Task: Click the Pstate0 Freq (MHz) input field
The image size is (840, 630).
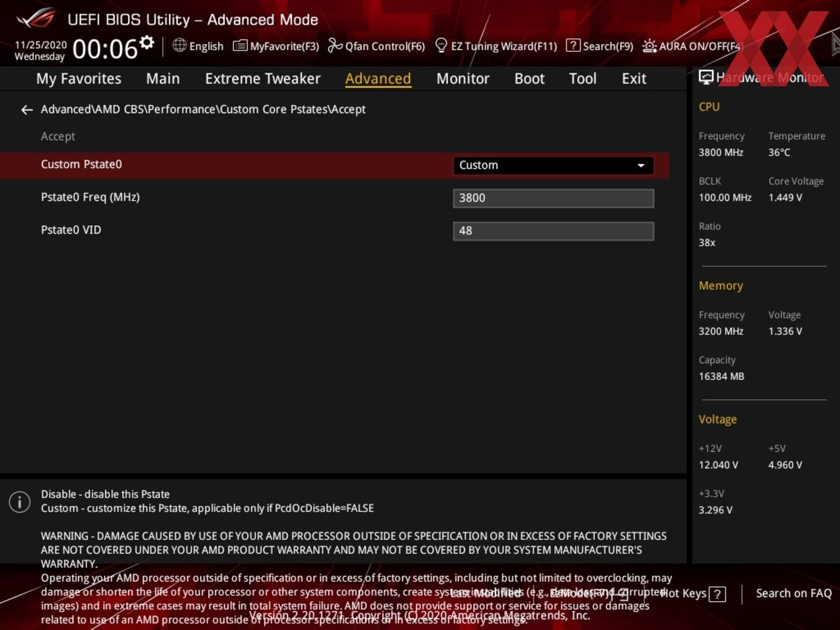Action: [x=553, y=198]
